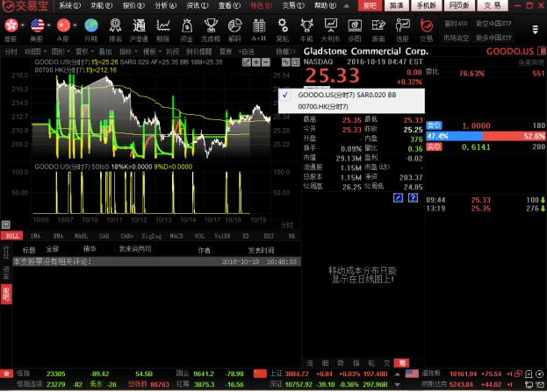Select the SMA indicator tab
This screenshot has width=547, height=392.
pyautogui.click(x=34, y=236)
